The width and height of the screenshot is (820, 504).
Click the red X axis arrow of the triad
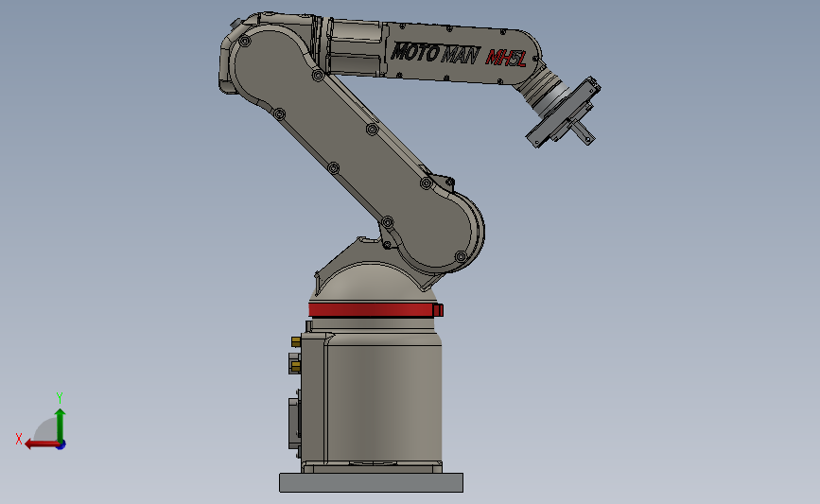tap(42, 444)
